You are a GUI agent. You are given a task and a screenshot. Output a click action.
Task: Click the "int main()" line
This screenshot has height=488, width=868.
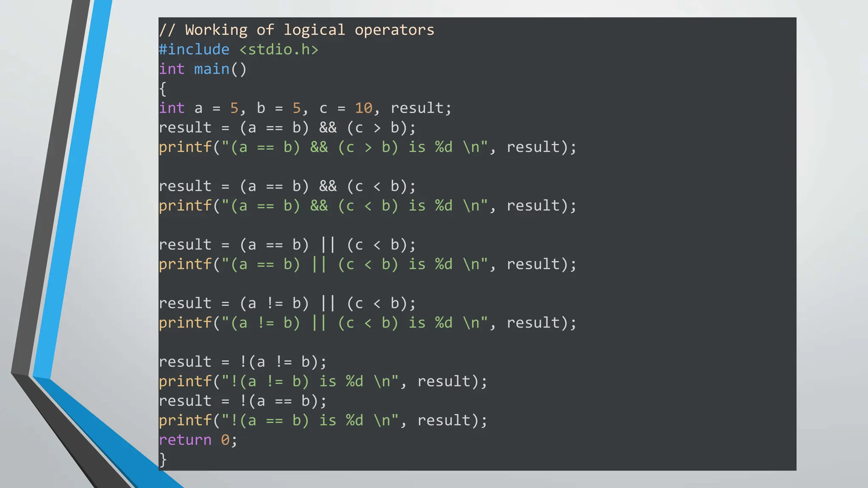click(203, 69)
